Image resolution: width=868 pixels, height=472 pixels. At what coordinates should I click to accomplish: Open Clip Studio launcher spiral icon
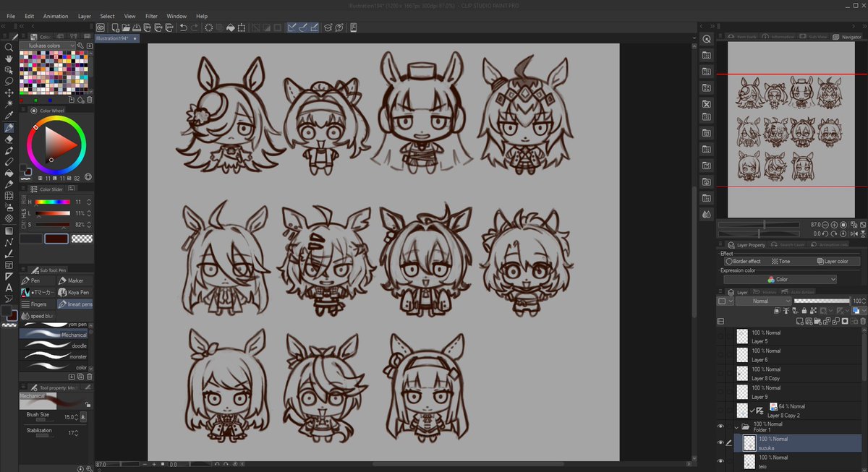coord(101,27)
